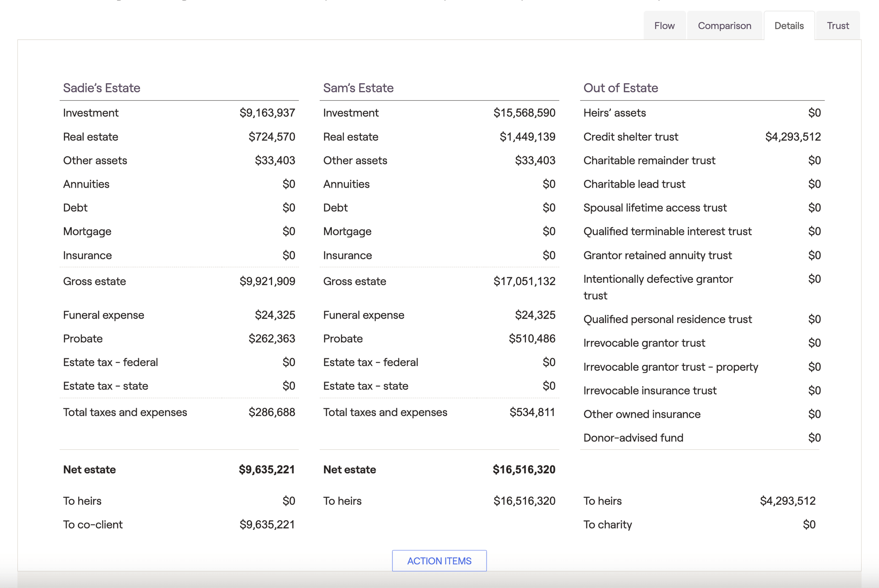Click the To co-client amount $9,635,221
The image size is (879, 588).
pyautogui.click(x=267, y=524)
